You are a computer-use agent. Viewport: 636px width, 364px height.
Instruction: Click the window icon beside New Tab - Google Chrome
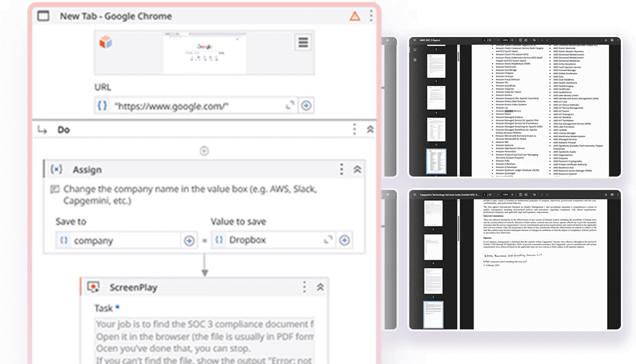pos(44,16)
